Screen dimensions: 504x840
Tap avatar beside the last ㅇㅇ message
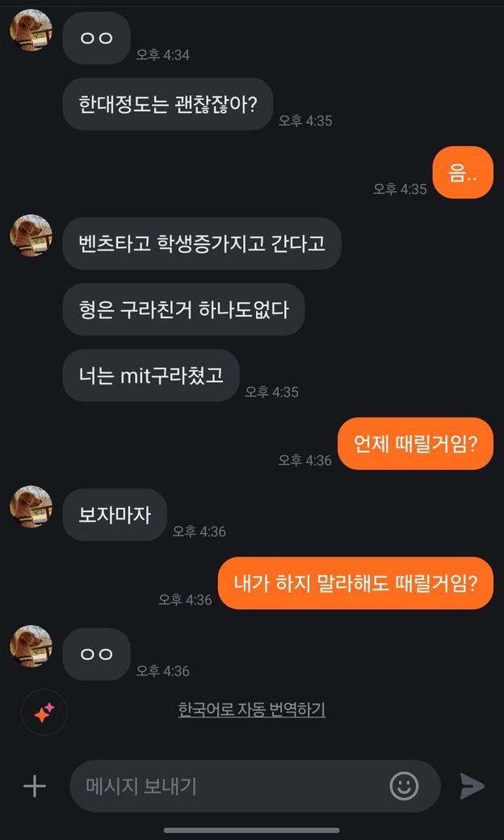pos(31,646)
